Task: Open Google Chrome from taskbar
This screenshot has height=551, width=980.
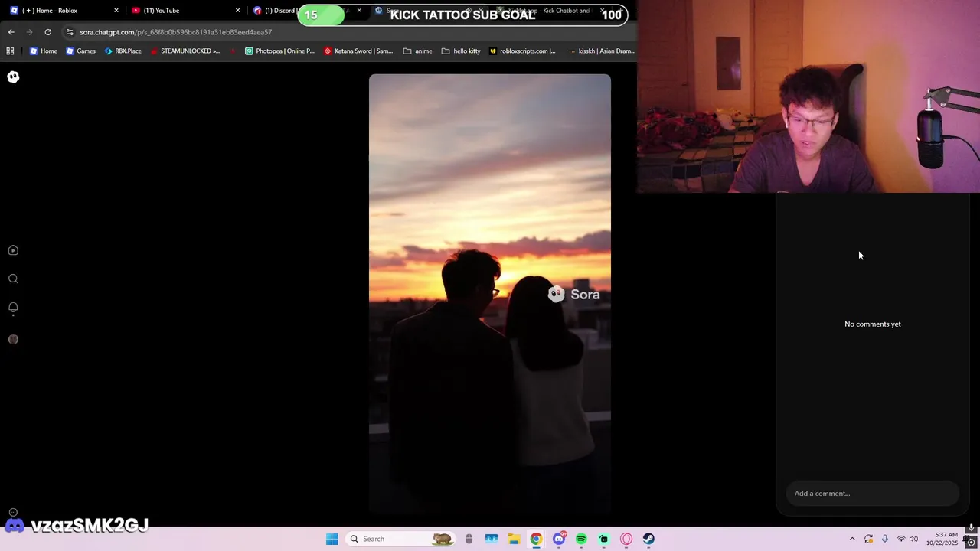Action: pos(536,539)
